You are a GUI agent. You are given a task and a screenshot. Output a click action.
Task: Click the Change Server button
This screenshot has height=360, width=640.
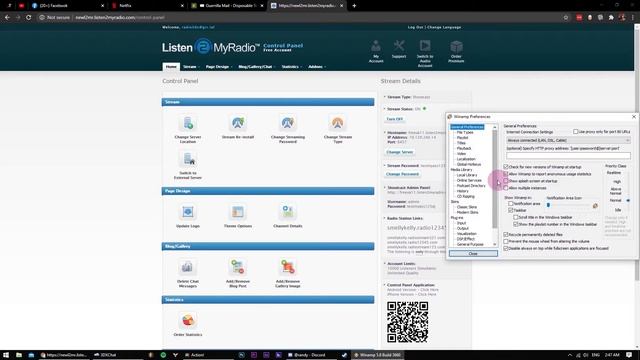(x=400, y=152)
